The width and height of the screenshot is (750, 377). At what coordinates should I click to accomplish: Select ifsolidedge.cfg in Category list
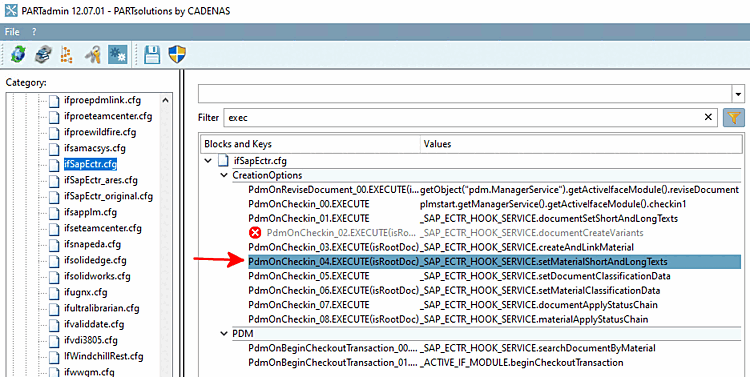(95, 260)
